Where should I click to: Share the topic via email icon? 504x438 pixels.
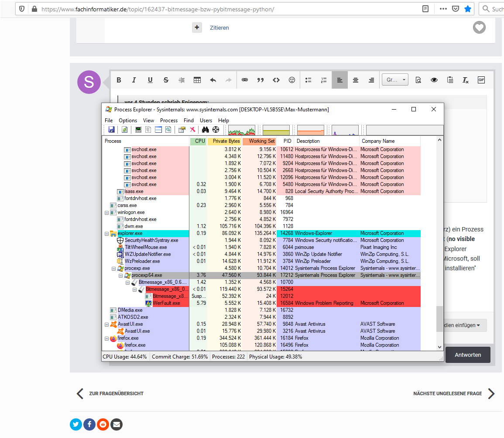pos(117,424)
